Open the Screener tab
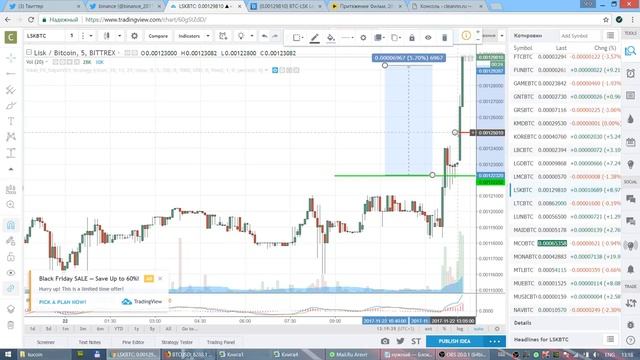This screenshot has width=640, height=360. coord(46,342)
